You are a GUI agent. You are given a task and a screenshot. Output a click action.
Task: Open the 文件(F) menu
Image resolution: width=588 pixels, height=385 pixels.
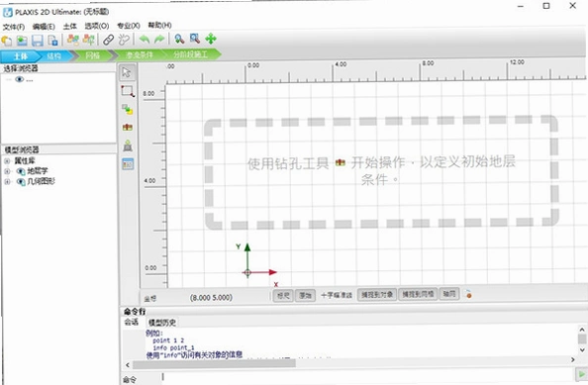(x=14, y=27)
